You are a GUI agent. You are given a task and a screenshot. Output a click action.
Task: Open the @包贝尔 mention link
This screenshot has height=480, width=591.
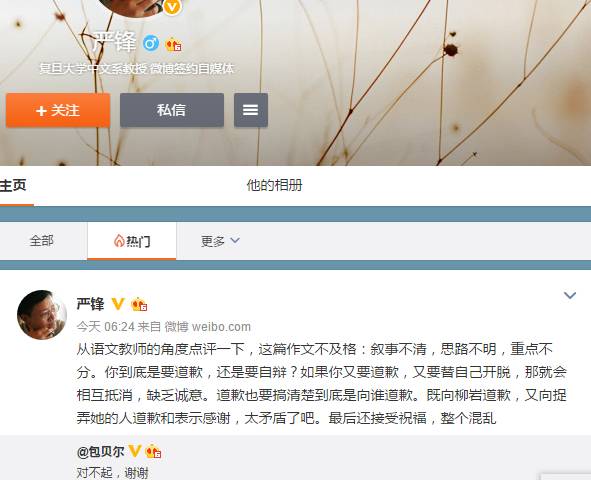[101, 451]
